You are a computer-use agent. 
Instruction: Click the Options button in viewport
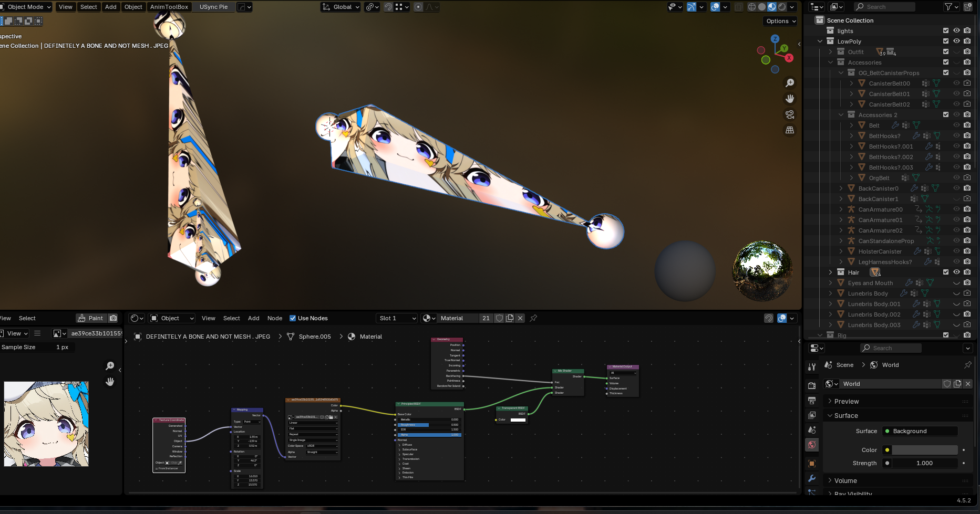[x=780, y=21]
